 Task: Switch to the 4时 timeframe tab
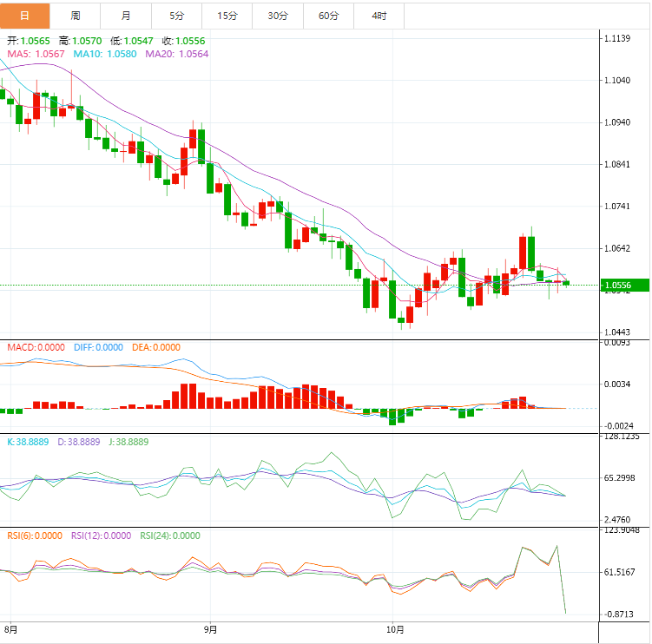(379, 16)
